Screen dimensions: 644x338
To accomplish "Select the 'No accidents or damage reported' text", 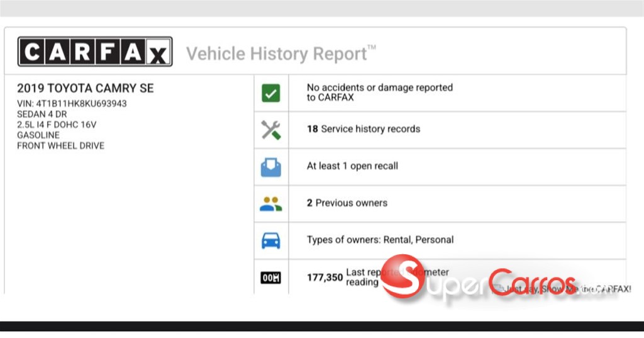I will (x=379, y=93).
